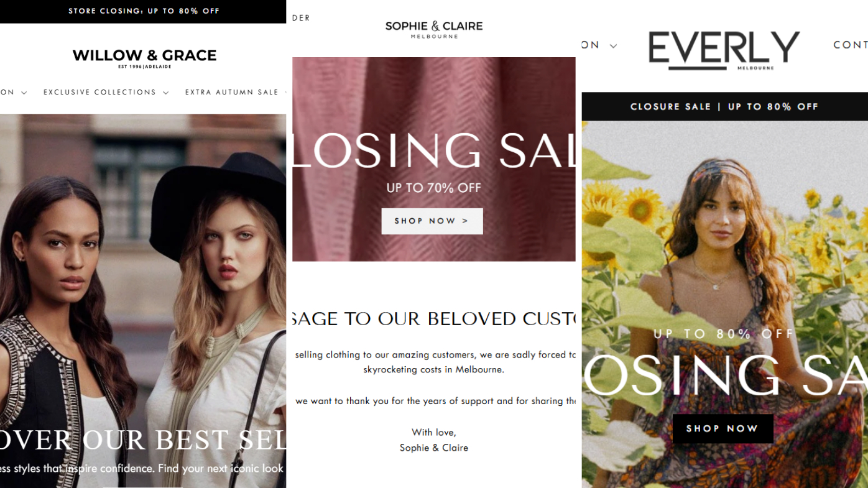
Task: Click the Up to 70% Off text
Action: click(434, 188)
